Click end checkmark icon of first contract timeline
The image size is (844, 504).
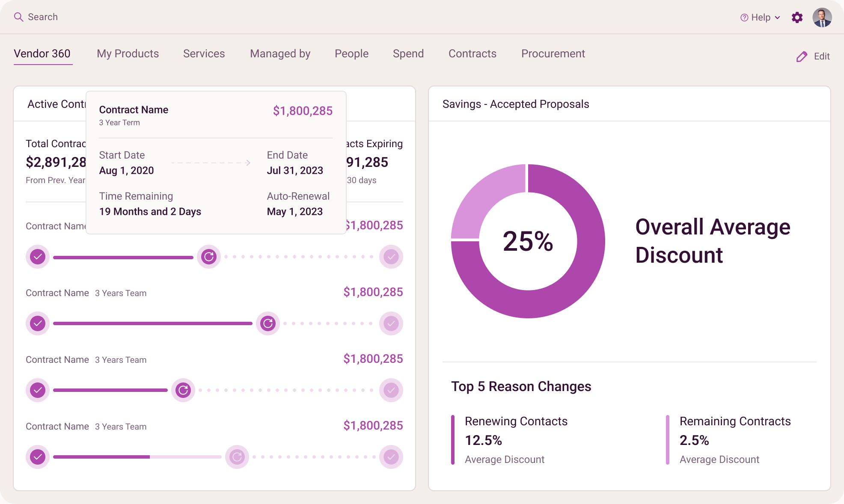391,257
